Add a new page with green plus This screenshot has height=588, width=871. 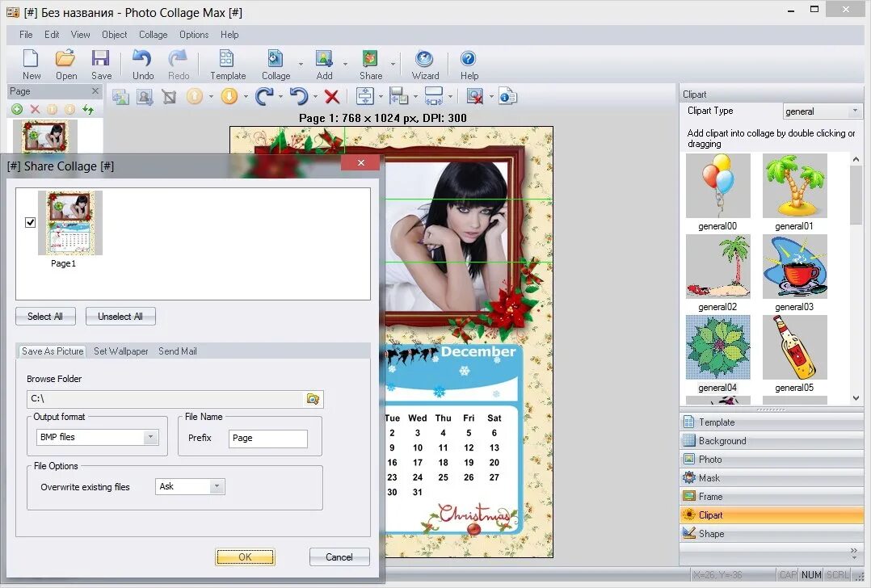(17, 109)
